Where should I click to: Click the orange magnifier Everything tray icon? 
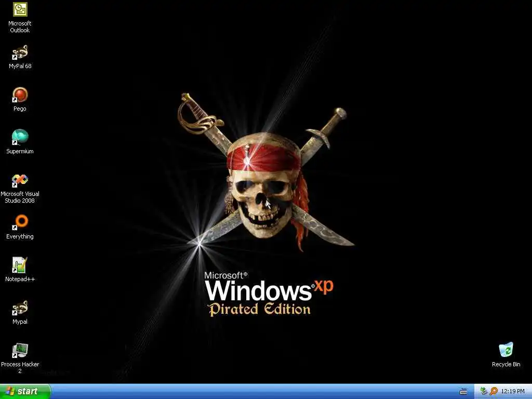(x=494, y=391)
